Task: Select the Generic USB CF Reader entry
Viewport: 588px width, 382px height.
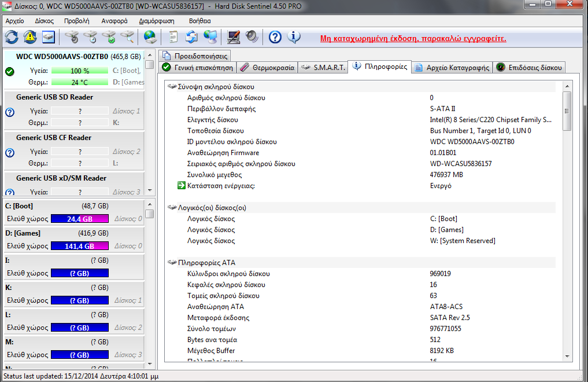Action: point(74,150)
